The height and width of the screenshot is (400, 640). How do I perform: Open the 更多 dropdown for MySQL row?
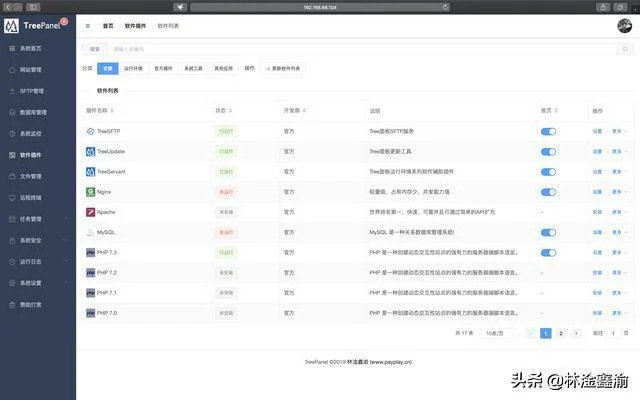[619, 232]
